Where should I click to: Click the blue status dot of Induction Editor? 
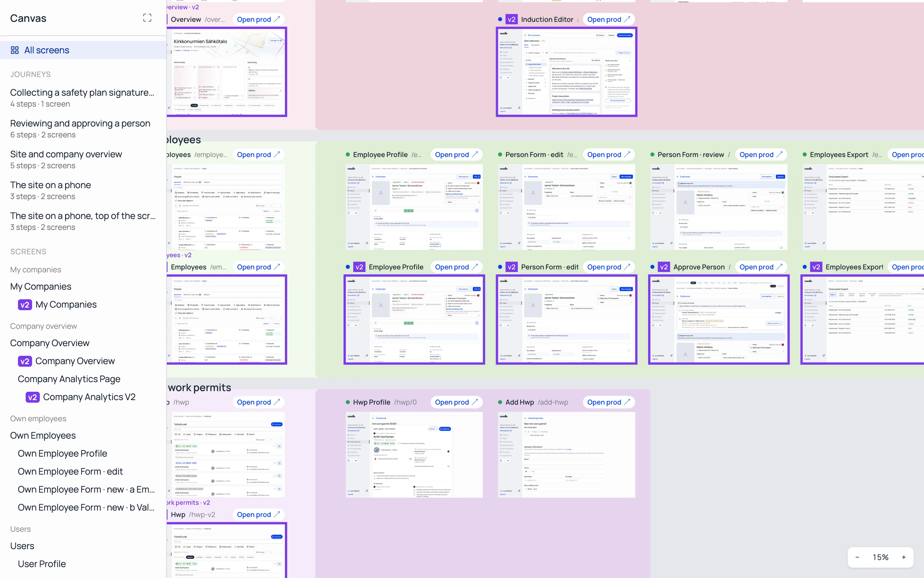click(x=500, y=19)
